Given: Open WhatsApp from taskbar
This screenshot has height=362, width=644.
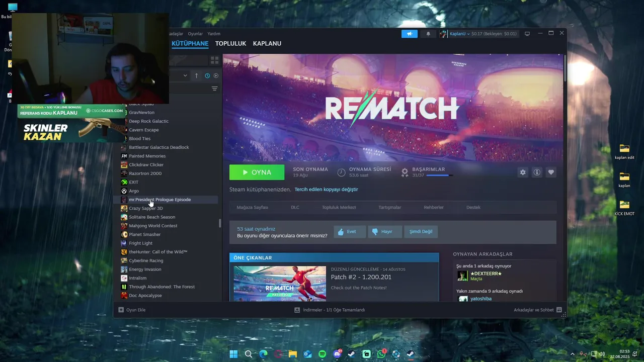Looking at the screenshot, I should coord(381,354).
